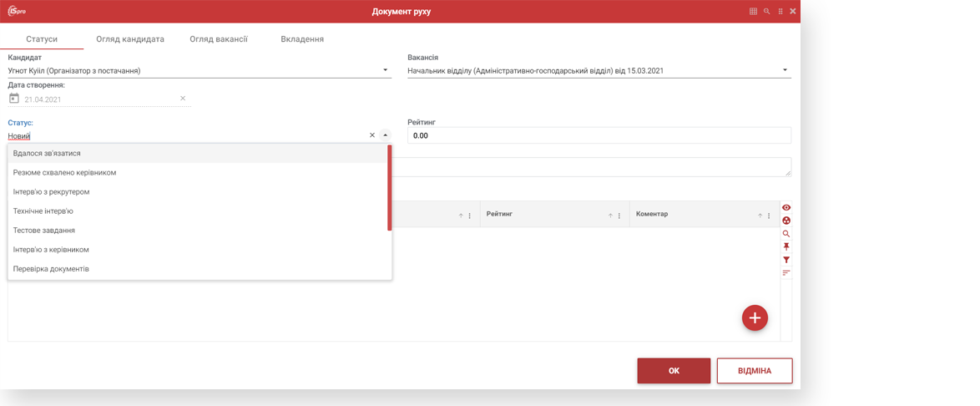Clear the Статус field with its X icon
980x406 pixels.
[371, 135]
